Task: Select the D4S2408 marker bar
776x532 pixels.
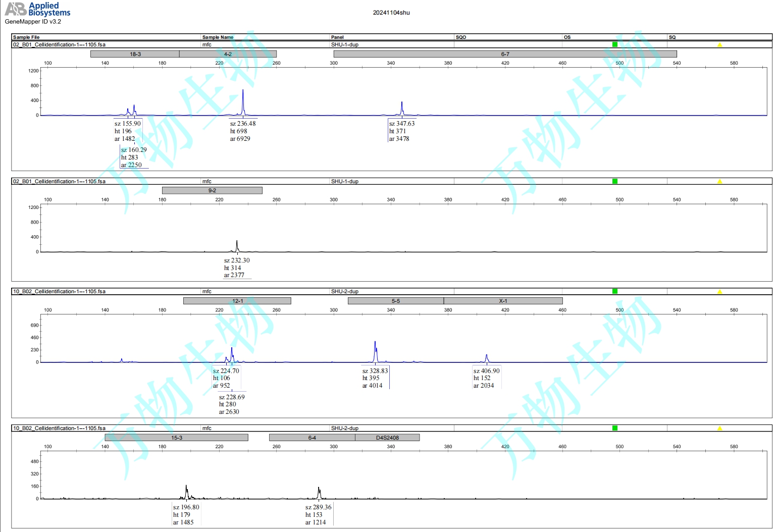Action: click(x=387, y=438)
